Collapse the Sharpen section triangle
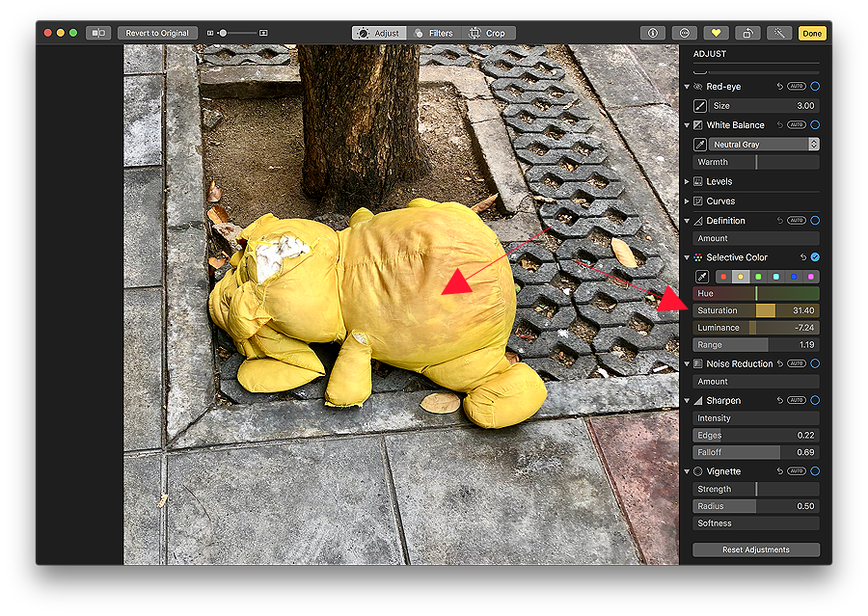Screen dimensions: 868x616 687,401
